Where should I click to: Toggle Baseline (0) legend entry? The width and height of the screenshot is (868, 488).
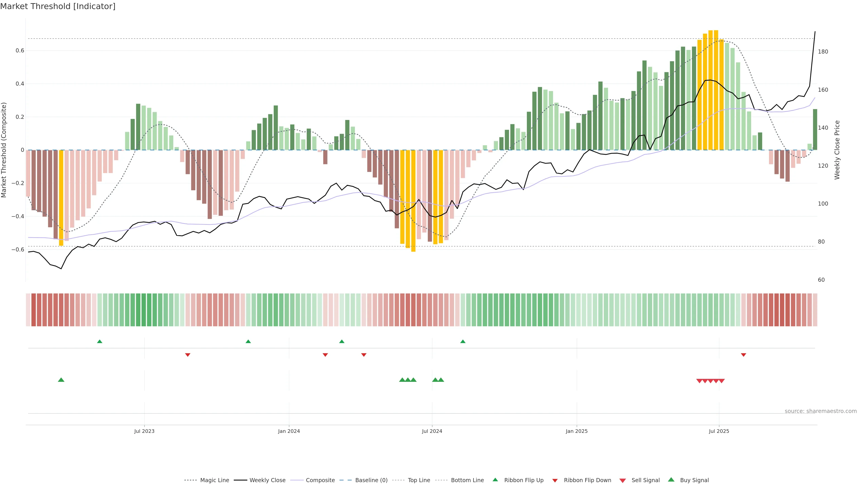[371, 480]
